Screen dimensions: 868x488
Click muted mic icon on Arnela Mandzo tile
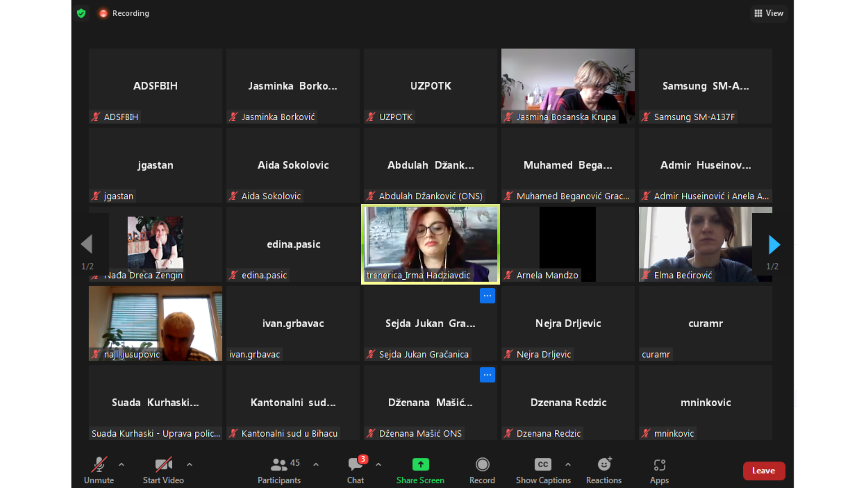[508, 275]
